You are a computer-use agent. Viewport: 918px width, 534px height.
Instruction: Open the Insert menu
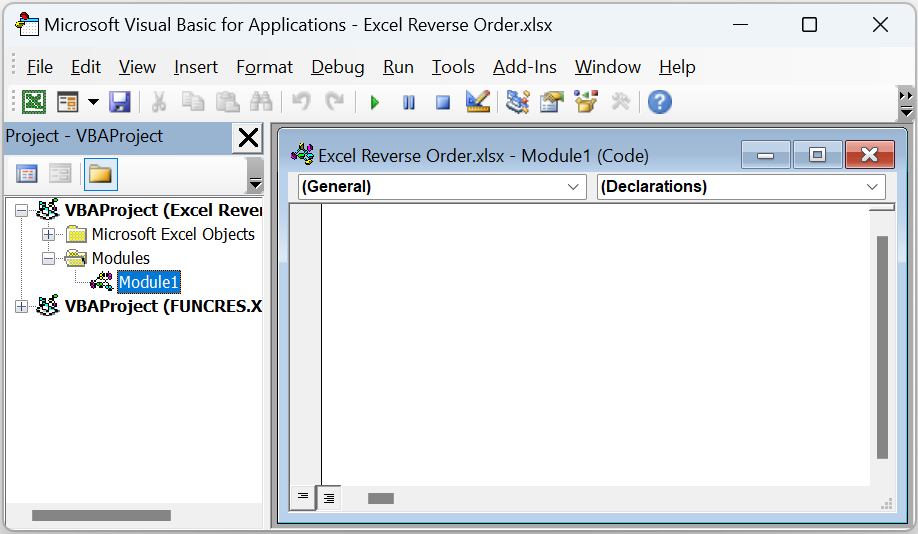[196, 67]
